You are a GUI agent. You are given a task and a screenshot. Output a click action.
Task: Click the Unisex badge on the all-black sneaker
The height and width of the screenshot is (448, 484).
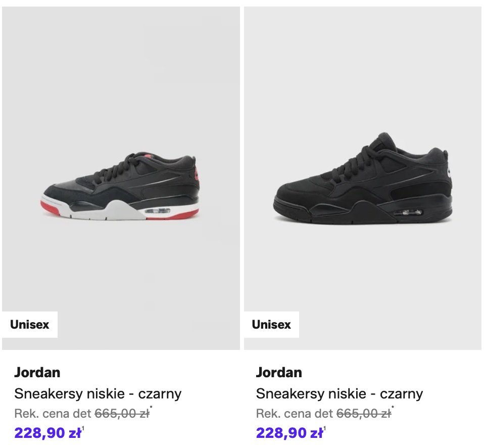click(x=272, y=325)
